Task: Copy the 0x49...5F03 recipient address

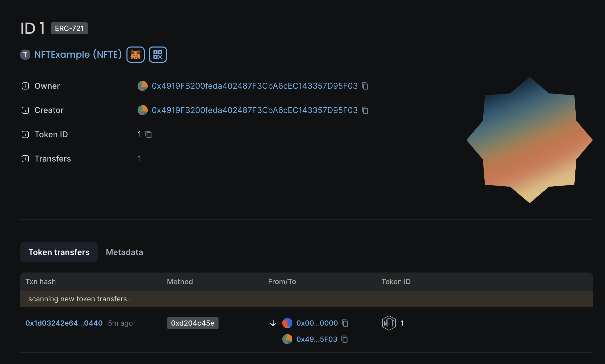Action: 344,339
